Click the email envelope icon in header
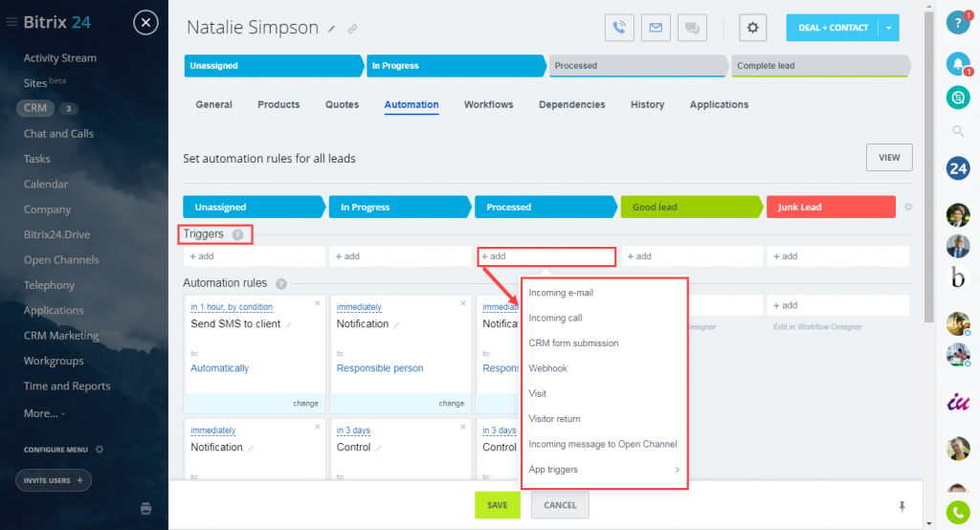Viewport: 980px width, 530px height. pyautogui.click(x=656, y=28)
